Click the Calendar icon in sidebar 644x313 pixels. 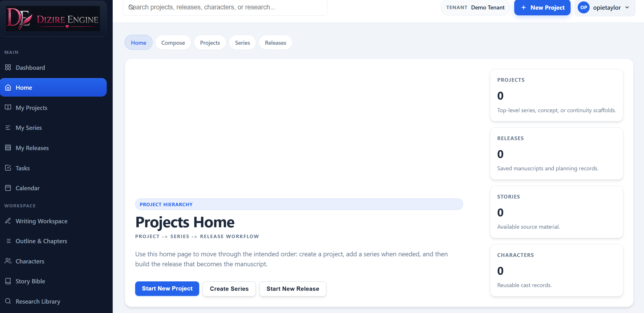point(8,188)
